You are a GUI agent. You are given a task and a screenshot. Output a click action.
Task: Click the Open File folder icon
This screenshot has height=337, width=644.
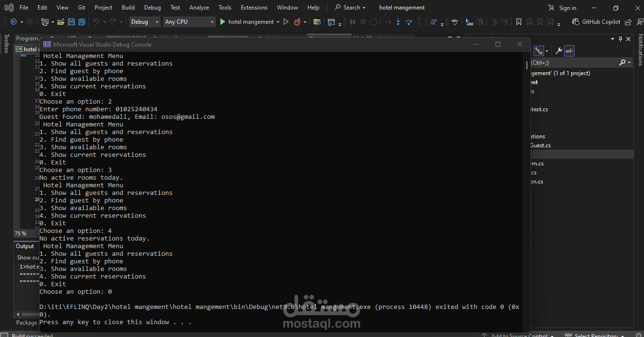tap(61, 22)
